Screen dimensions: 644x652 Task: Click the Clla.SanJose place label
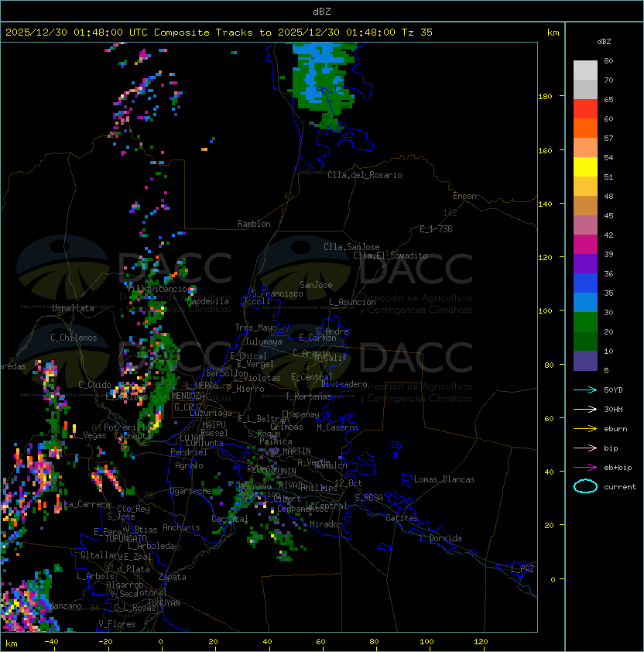coord(351,247)
